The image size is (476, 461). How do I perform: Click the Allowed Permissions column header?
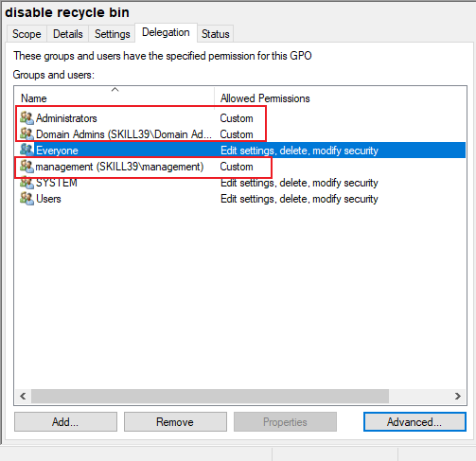pos(265,98)
